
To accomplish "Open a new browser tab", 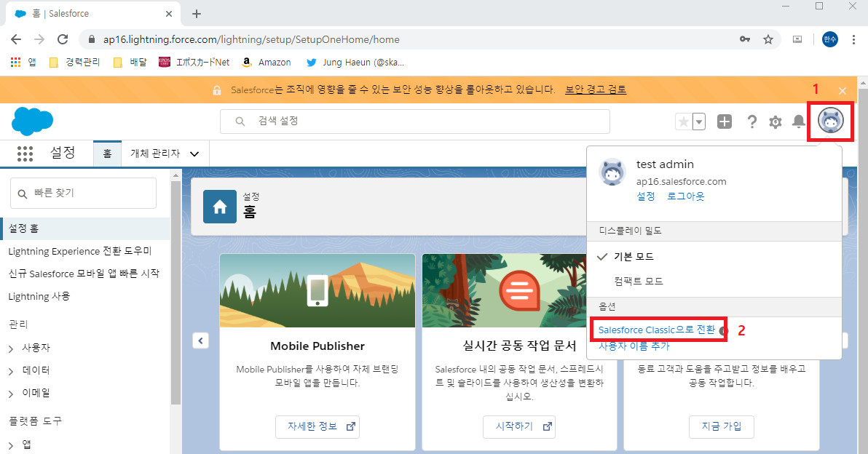I will (197, 14).
